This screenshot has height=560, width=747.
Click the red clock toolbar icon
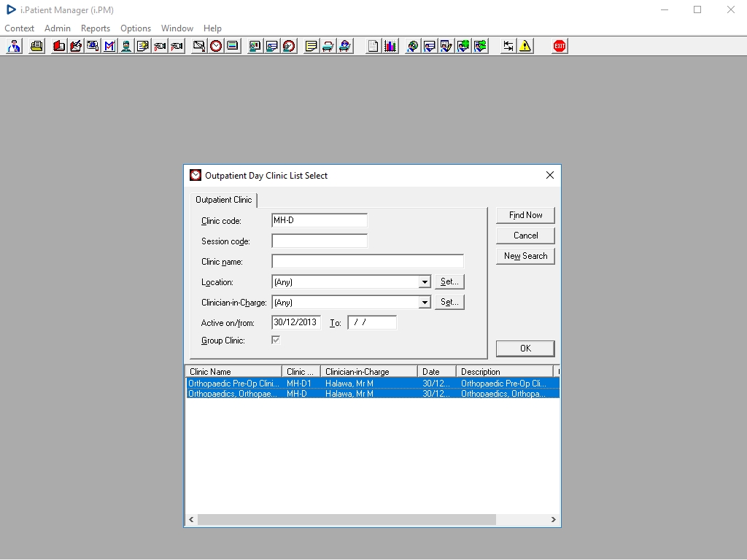pos(216,46)
